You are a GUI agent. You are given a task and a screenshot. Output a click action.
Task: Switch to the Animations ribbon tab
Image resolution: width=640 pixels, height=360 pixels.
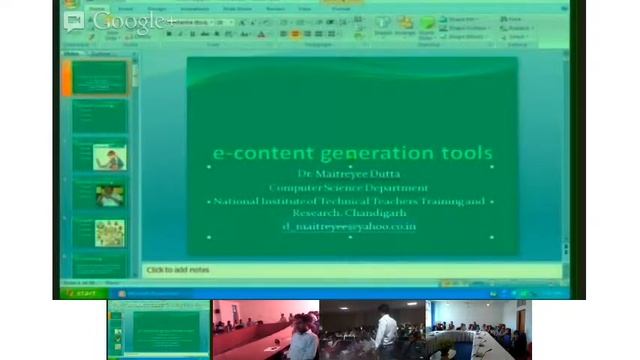[194, 8]
